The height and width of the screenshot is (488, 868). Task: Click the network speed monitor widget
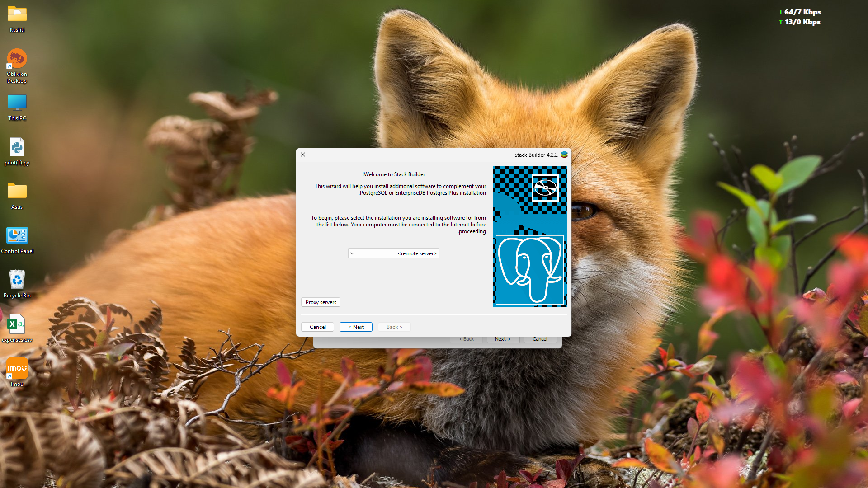pyautogui.click(x=800, y=17)
